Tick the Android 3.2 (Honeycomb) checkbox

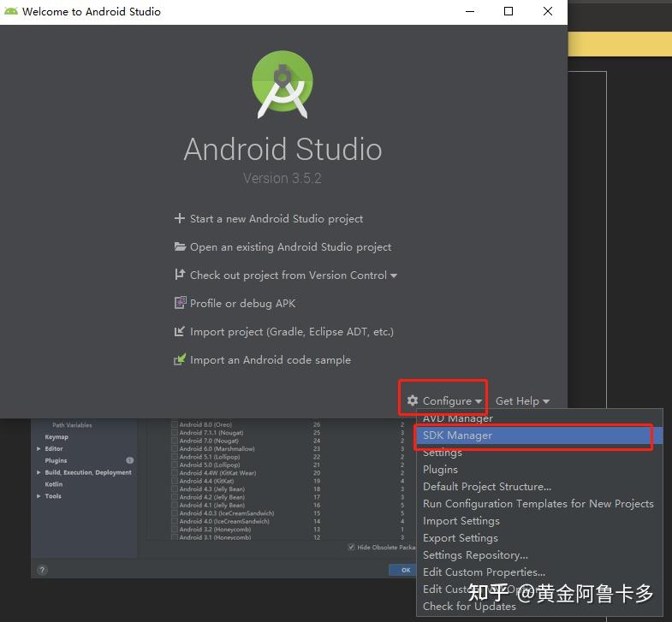(x=175, y=530)
